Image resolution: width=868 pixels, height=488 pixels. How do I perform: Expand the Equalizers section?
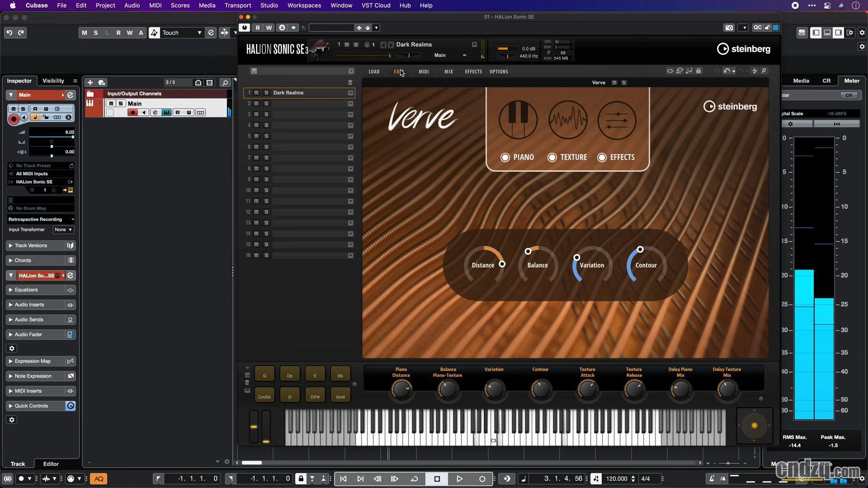36,290
